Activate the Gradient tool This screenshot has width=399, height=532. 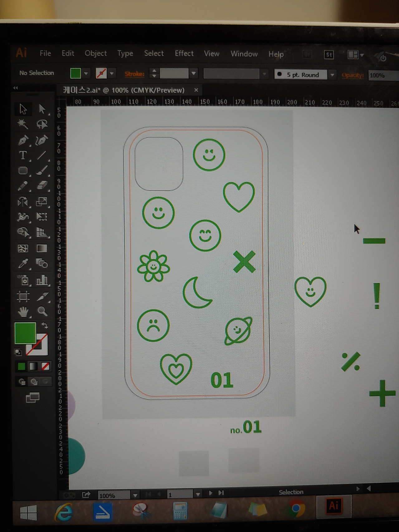42,248
